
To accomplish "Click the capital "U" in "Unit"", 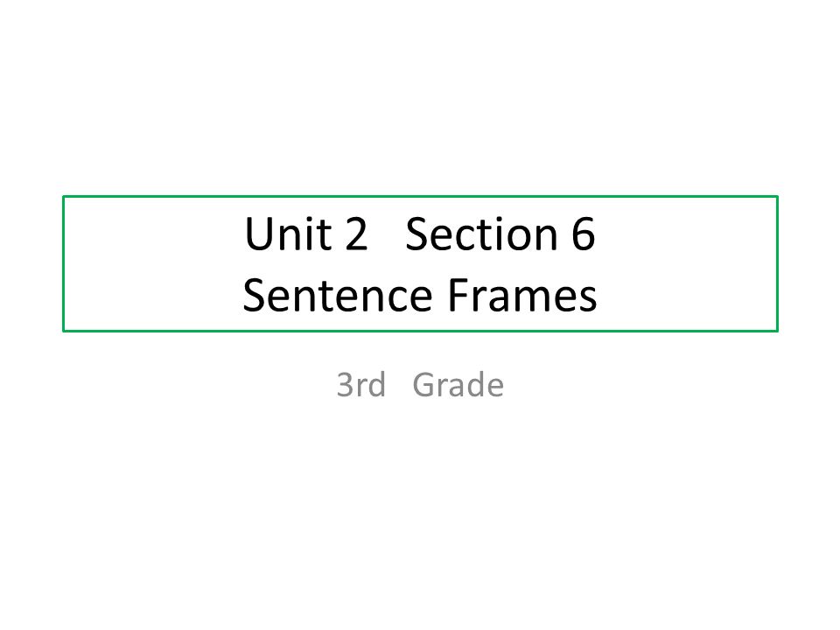I will pos(257,234).
